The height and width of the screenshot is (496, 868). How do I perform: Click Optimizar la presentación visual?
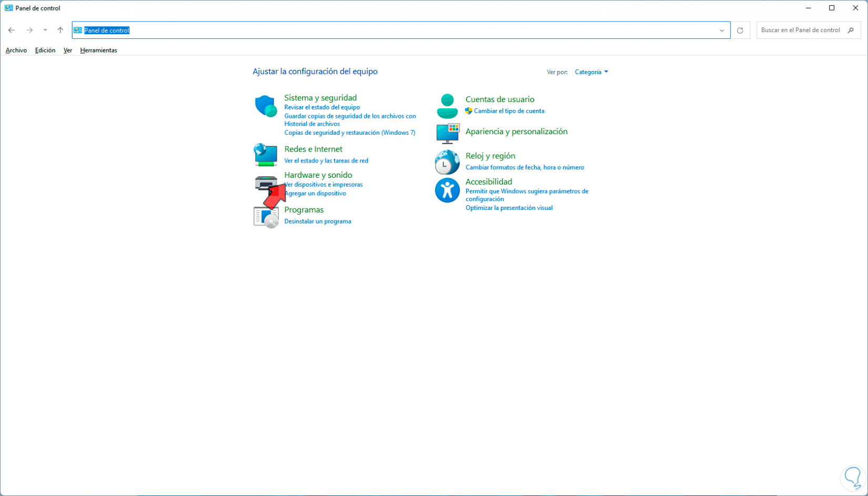(x=509, y=208)
